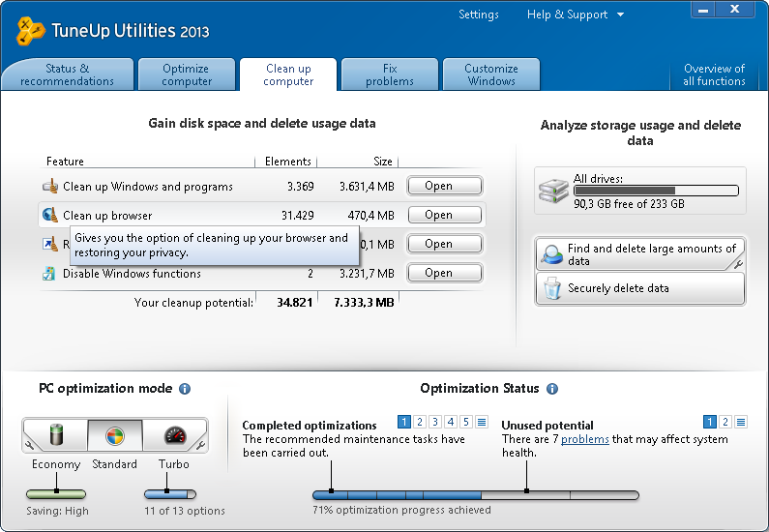
Task: Click Securely delete data
Action: click(x=639, y=288)
